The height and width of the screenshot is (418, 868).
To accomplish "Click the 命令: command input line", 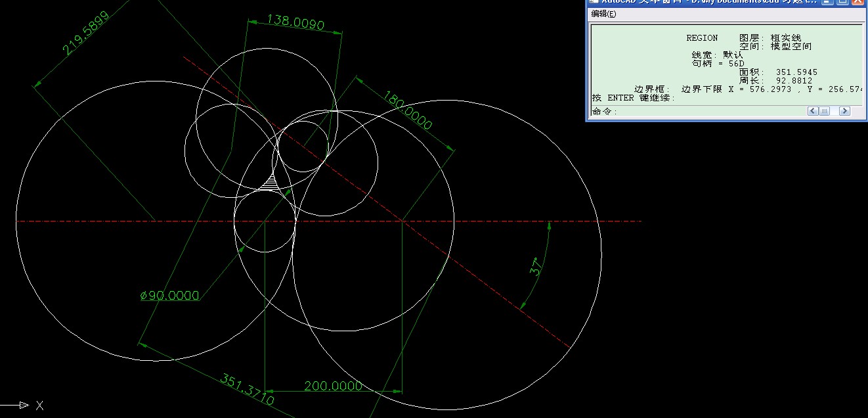I will [697, 111].
